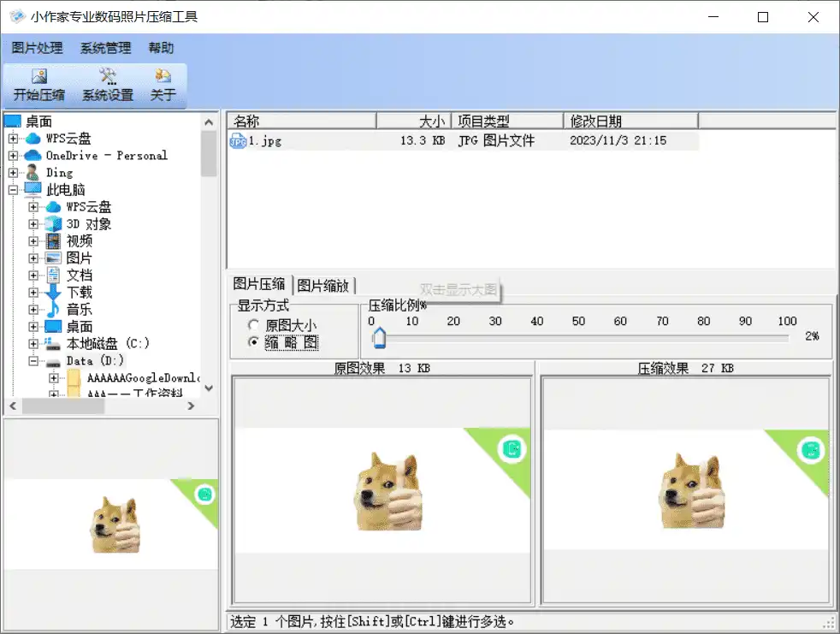Click the 下载 arrow icon

coord(53,293)
